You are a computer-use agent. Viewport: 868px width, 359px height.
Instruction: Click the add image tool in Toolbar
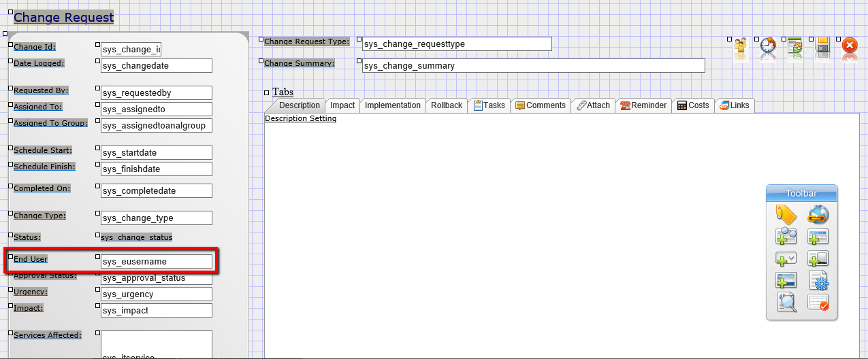coord(786,280)
